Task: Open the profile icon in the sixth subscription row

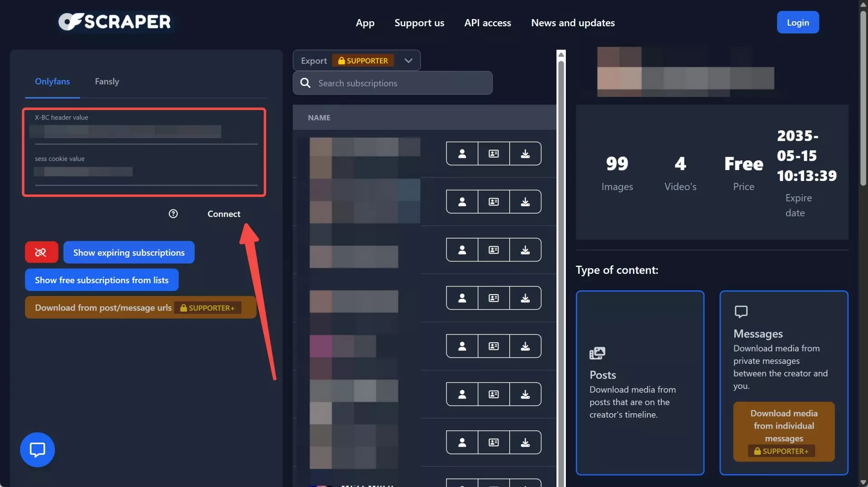Action: (x=462, y=394)
